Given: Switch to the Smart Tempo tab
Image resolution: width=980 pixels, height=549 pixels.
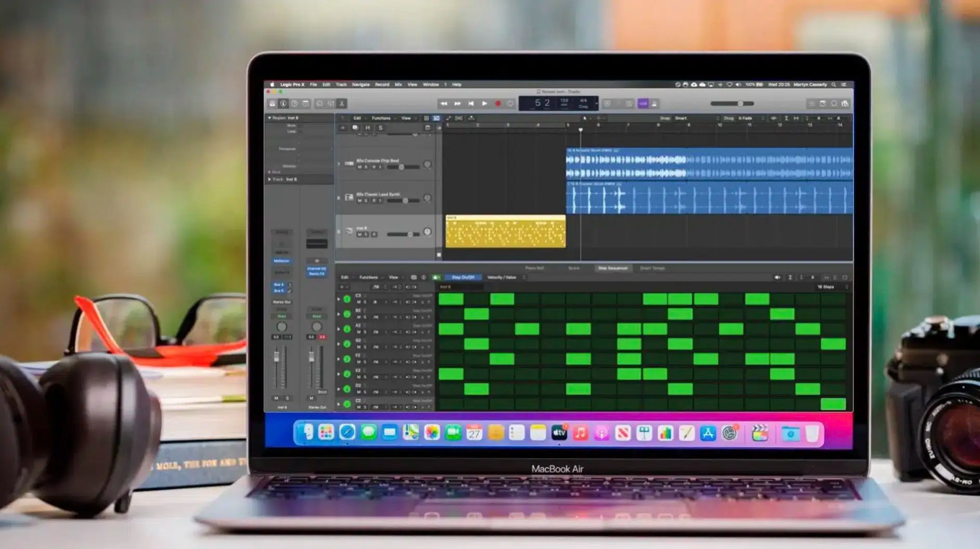Looking at the screenshot, I should 652,268.
